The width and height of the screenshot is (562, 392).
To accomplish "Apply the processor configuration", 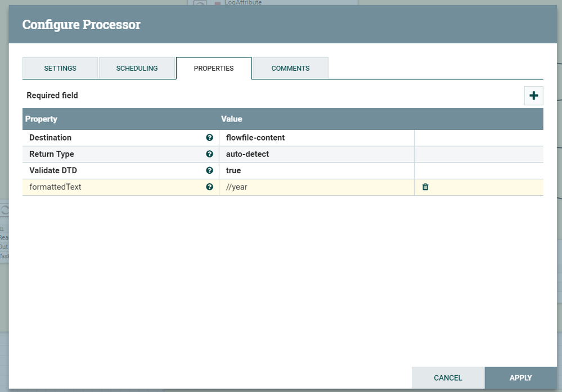I will (x=521, y=378).
